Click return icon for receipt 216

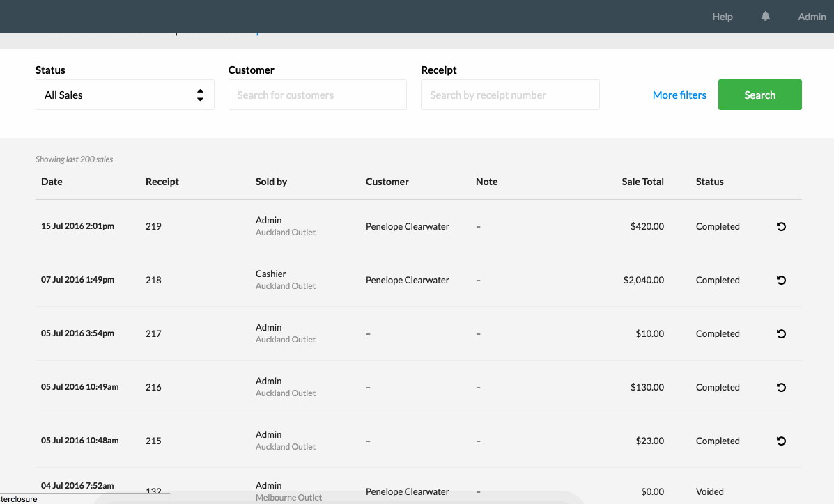[x=781, y=388]
